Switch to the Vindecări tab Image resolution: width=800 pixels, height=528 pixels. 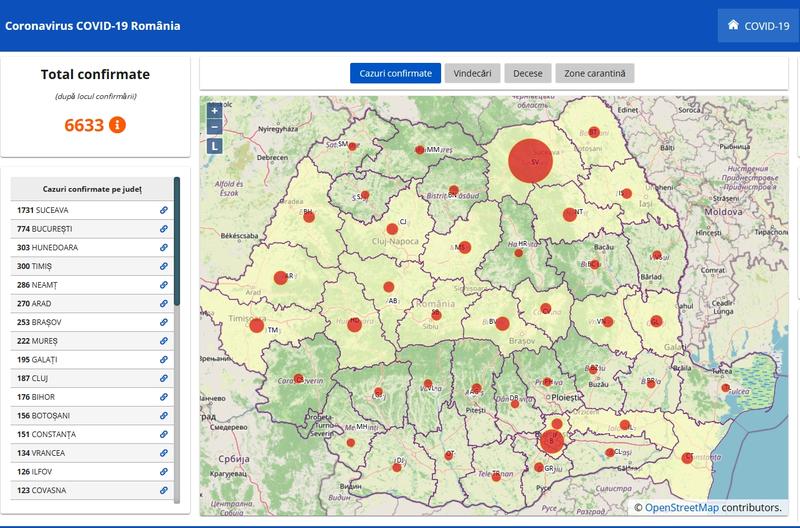click(x=472, y=73)
